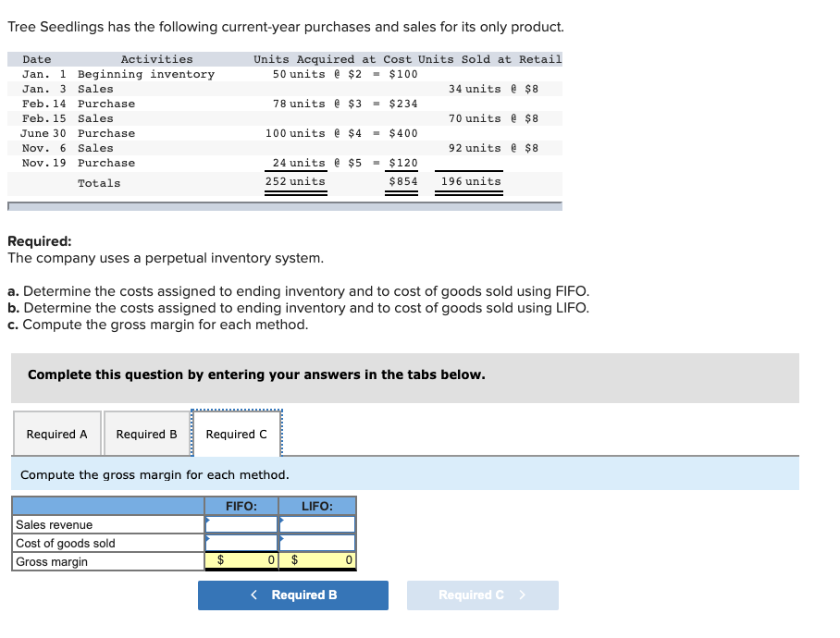Click the FIFO Sales revenue input cell

(x=241, y=524)
